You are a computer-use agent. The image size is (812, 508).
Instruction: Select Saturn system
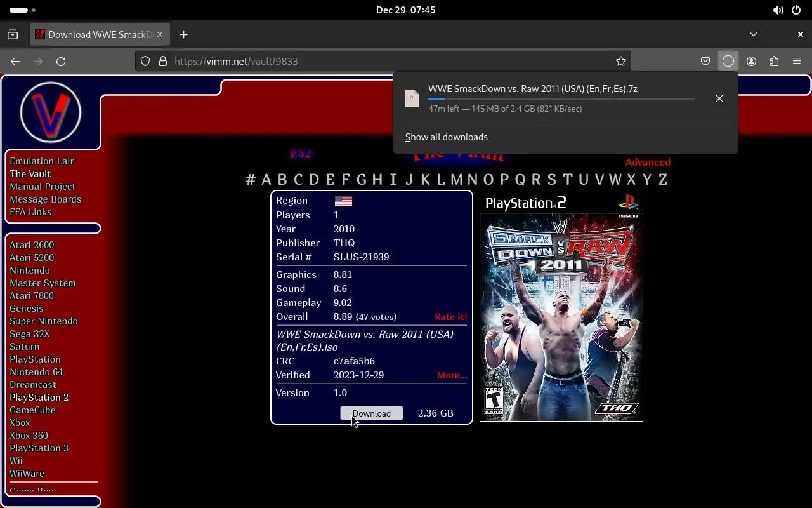[x=24, y=347]
